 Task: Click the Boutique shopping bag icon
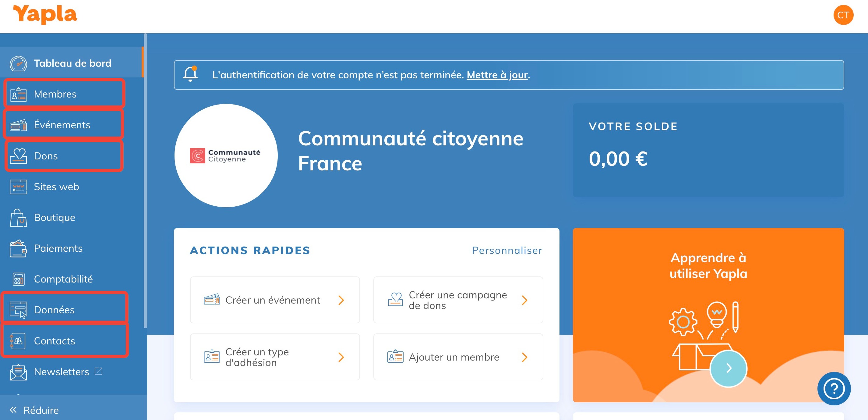tap(18, 217)
